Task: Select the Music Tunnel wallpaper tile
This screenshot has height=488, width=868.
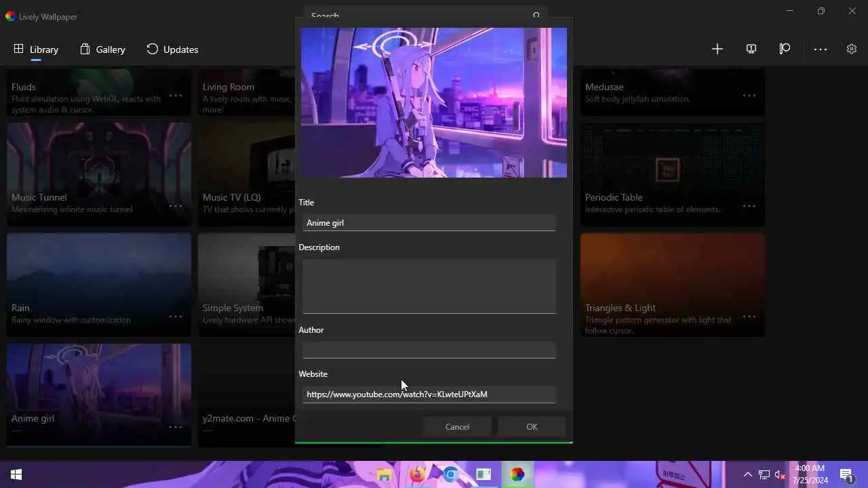Action: pyautogui.click(x=99, y=174)
